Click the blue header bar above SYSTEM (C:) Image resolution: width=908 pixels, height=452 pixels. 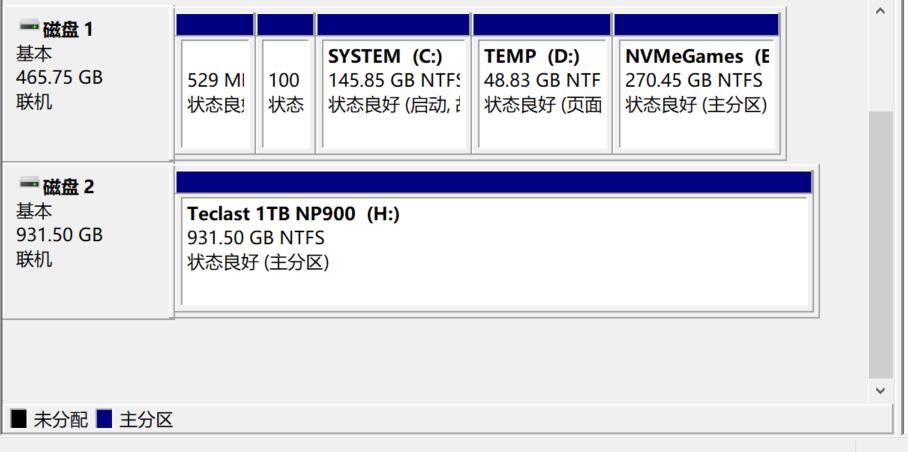(393, 24)
